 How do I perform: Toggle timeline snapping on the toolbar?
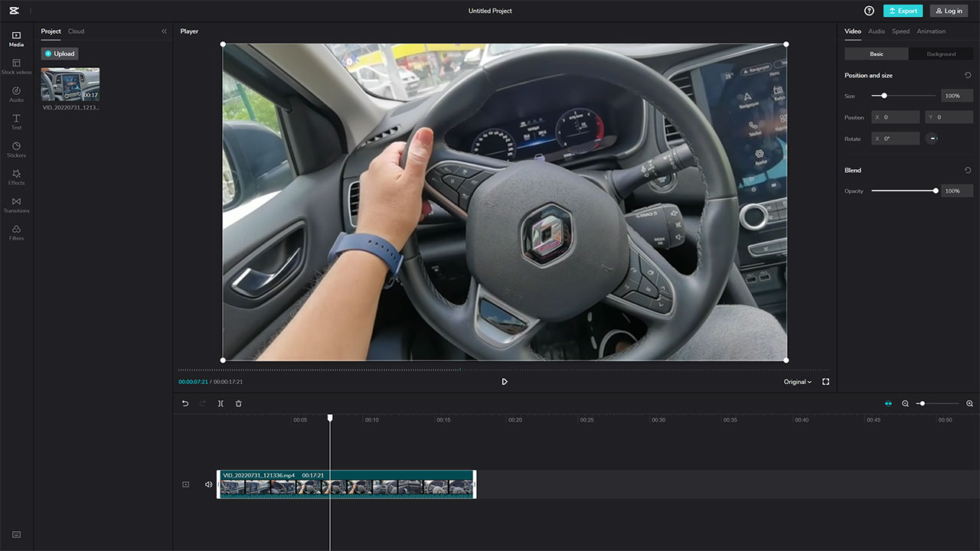pyautogui.click(x=888, y=403)
